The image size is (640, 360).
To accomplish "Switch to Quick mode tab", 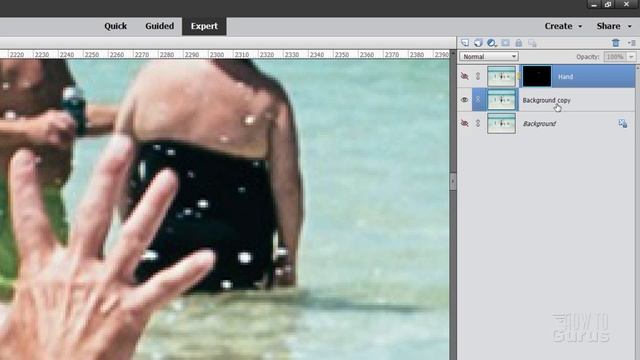I will pyautogui.click(x=116, y=26).
